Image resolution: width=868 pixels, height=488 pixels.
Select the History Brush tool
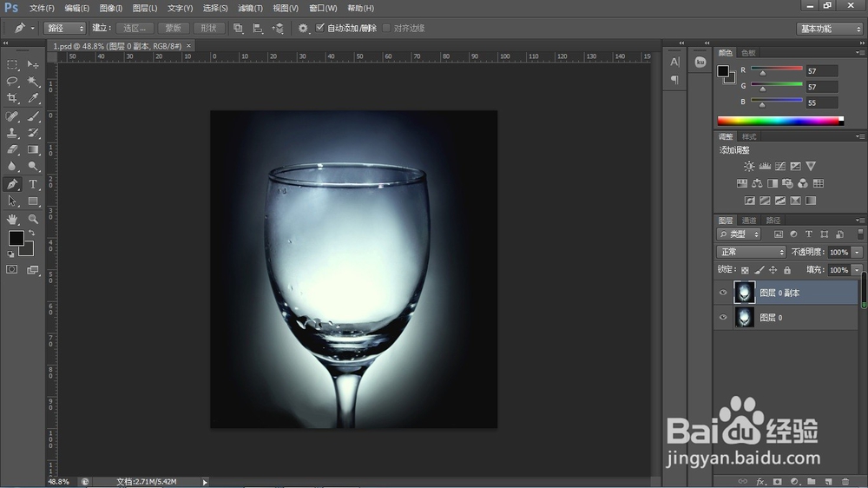33,133
